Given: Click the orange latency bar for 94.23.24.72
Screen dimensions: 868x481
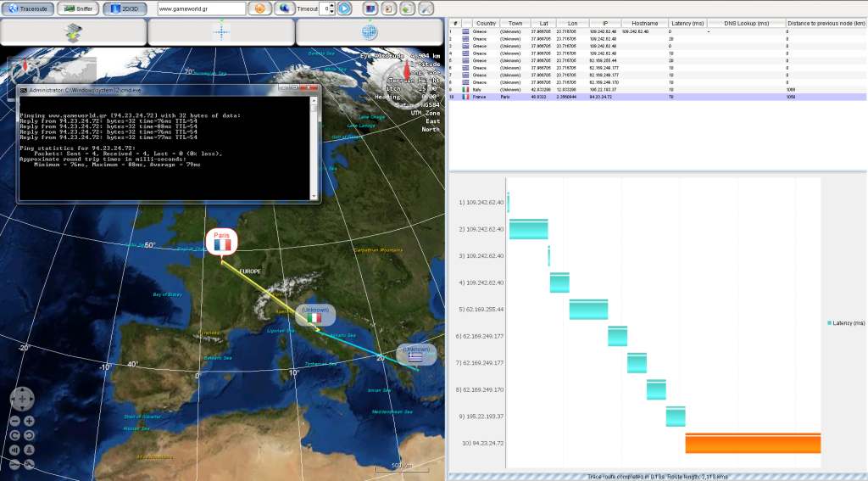Looking at the screenshot, I should click(752, 444).
